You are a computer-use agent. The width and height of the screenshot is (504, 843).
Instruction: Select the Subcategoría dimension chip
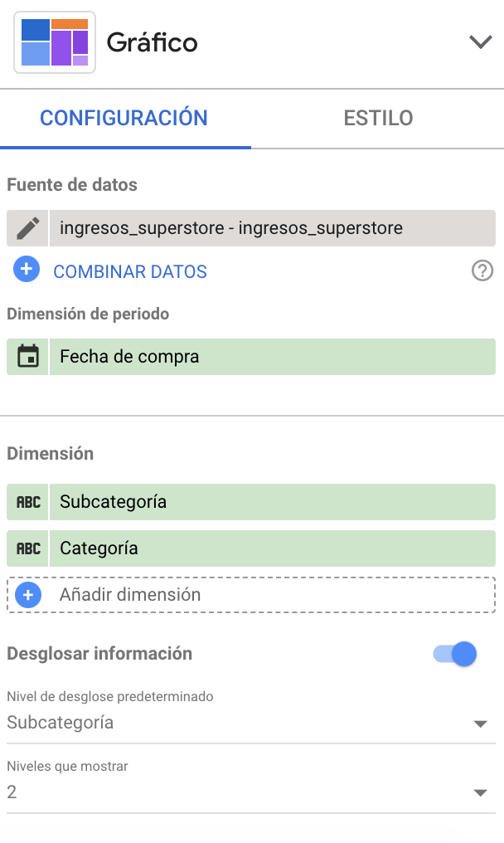pos(272,502)
